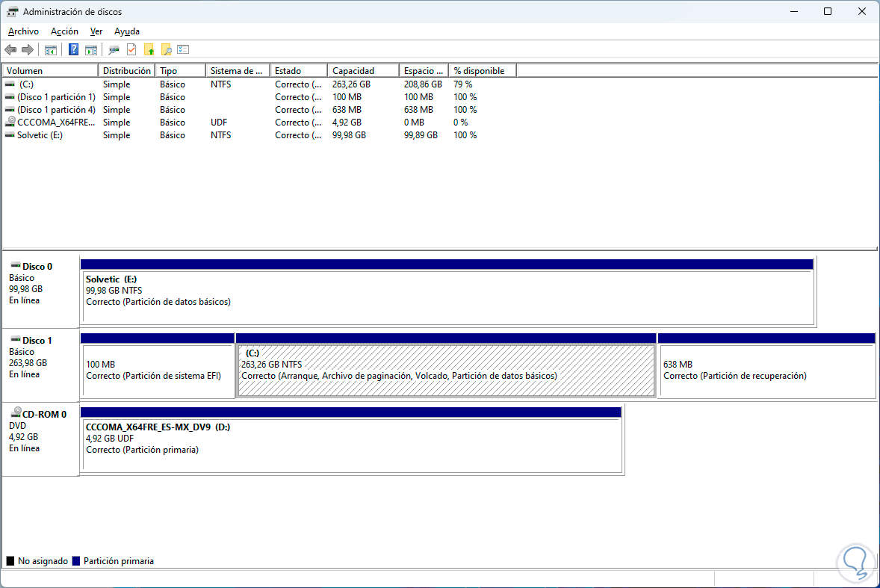This screenshot has width=880, height=588.
Task: Click the yellow page with magnifier icon
Action: [166, 50]
